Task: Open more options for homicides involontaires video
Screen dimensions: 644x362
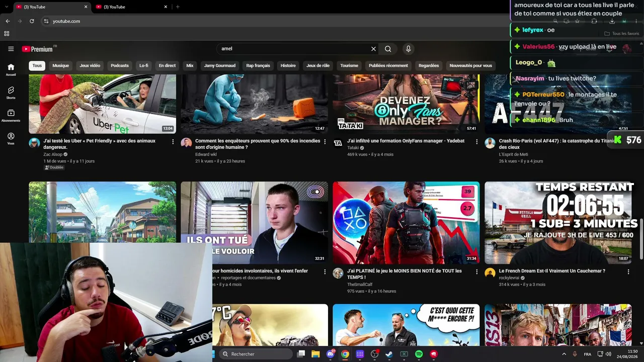Action: point(325,271)
